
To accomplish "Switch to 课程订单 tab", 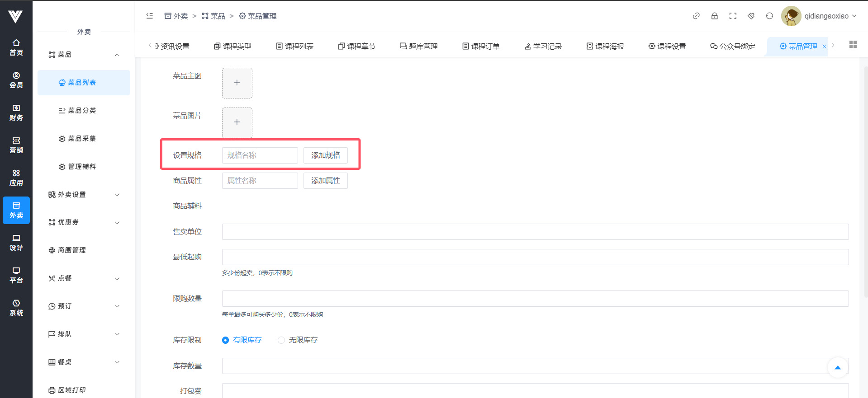I will tap(481, 46).
